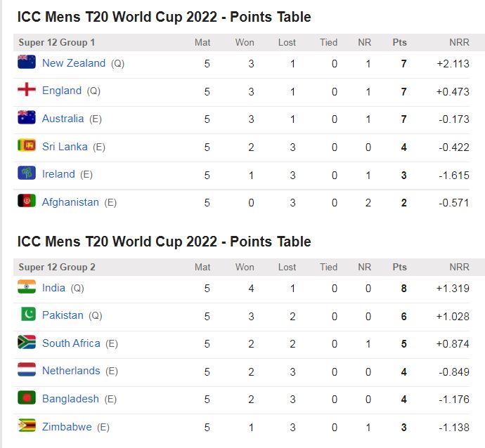The image size is (485, 448).
Task: Open the Ireland team link
Action: [58, 174]
